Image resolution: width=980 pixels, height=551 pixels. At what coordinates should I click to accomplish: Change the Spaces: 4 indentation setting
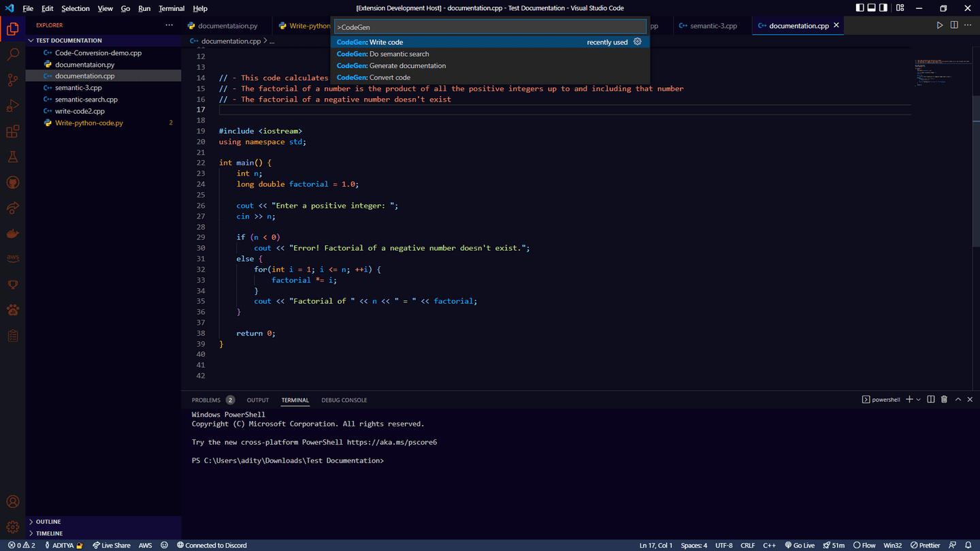(694, 546)
